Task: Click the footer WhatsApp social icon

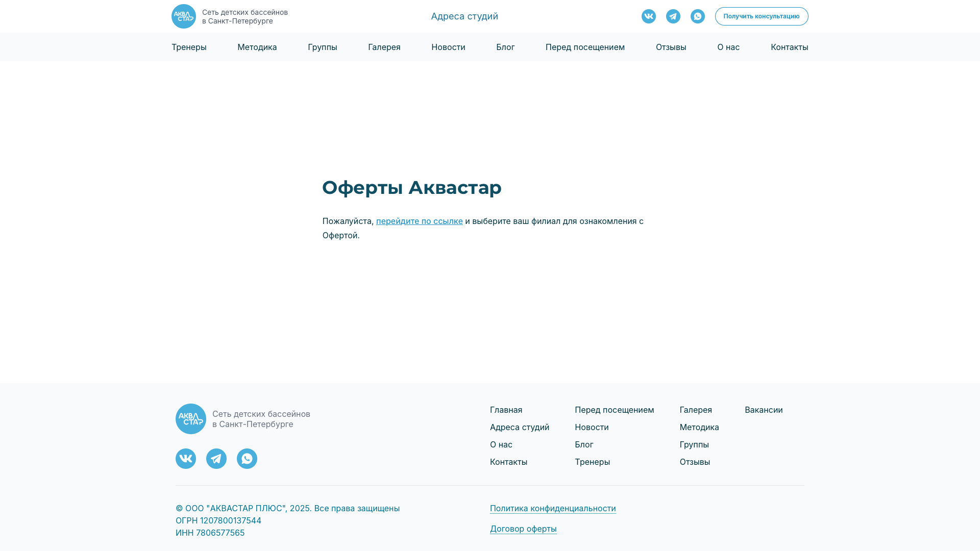Action: (247, 459)
